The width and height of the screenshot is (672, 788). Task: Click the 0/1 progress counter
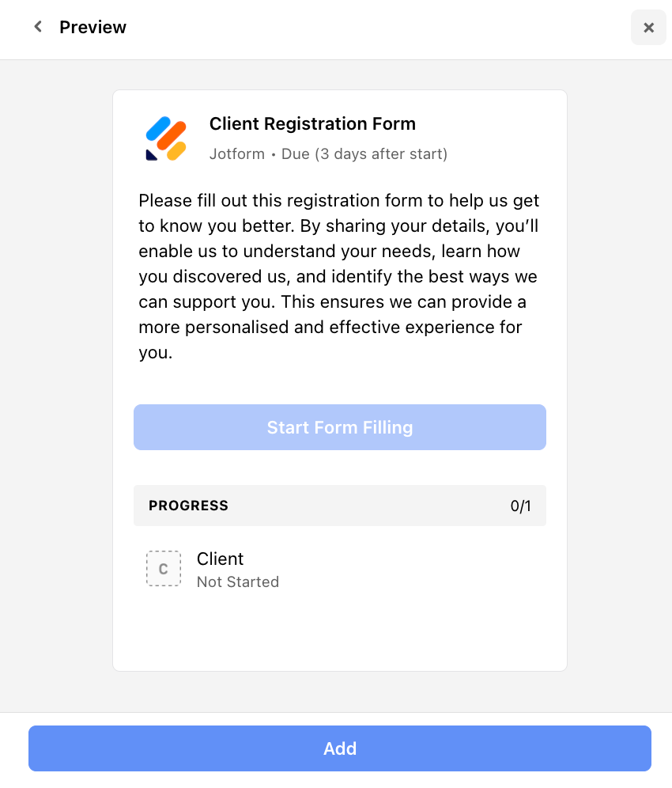tap(520, 506)
